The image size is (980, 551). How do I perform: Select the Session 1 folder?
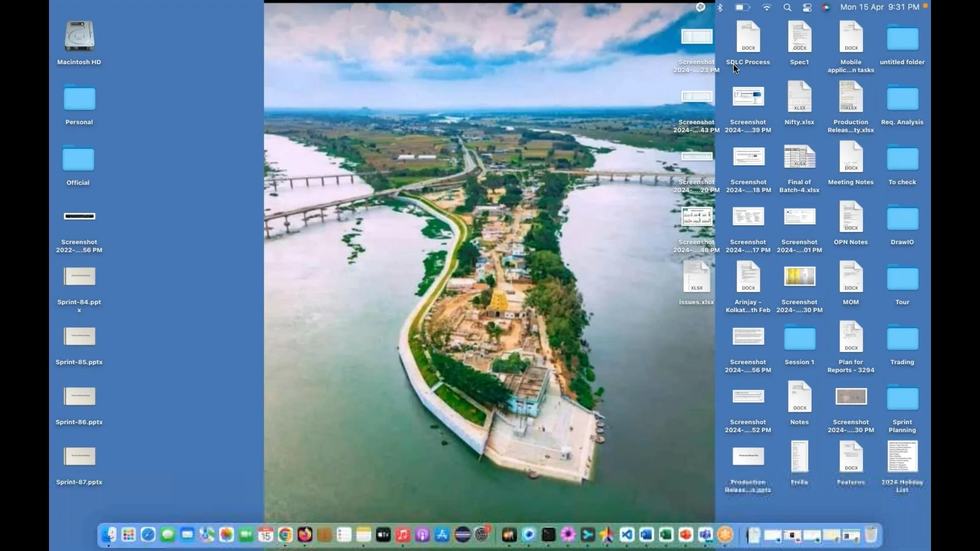pyautogui.click(x=799, y=344)
